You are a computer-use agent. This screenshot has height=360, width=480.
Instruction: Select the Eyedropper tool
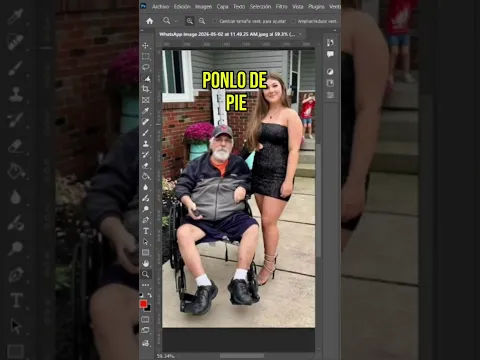tap(146, 111)
